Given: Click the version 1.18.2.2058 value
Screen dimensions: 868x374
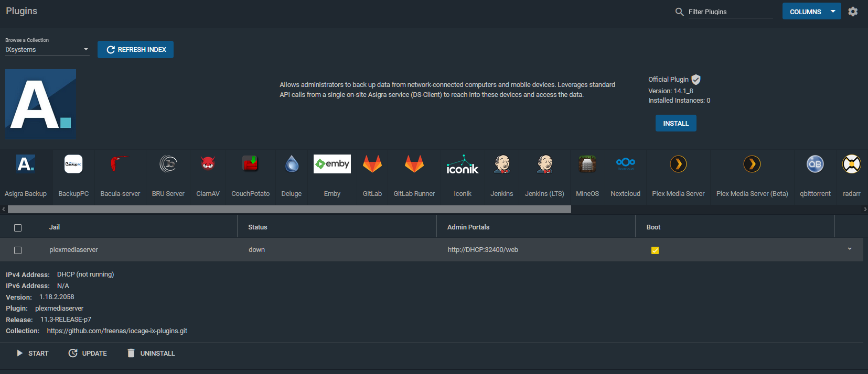Looking at the screenshot, I should click(x=57, y=297).
